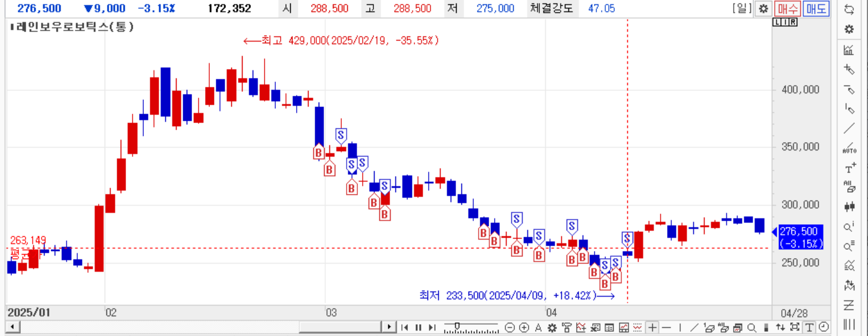Image resolution: width=868 pixels, height=336 pixels.
Task: Click the circled plus zoom-in button
Action: click(524, 327)
